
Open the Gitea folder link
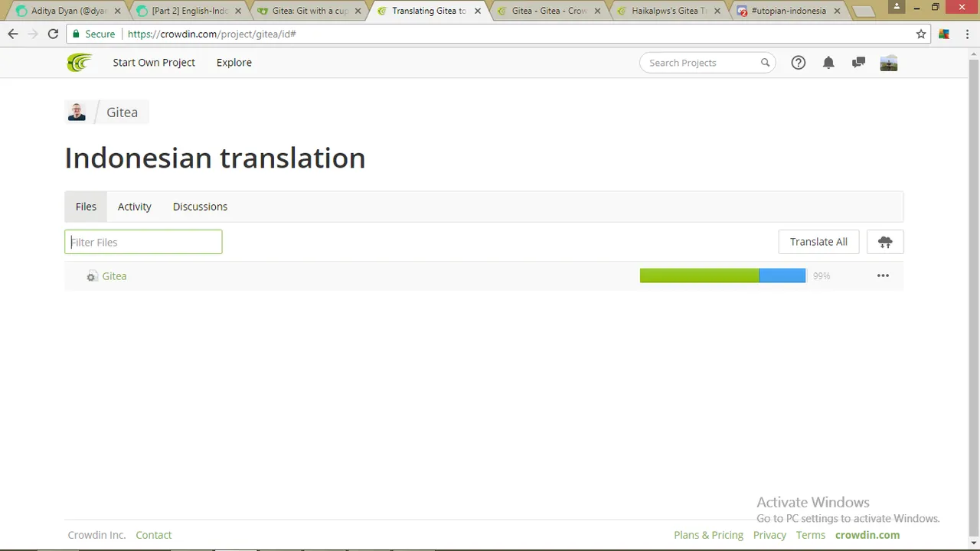pos(114,276)
